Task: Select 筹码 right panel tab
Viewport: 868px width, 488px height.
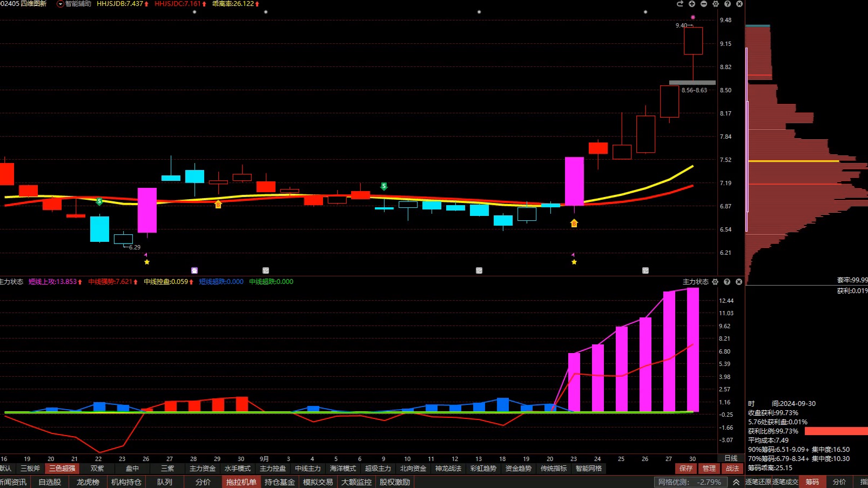Action: click(x=812, y=482)
